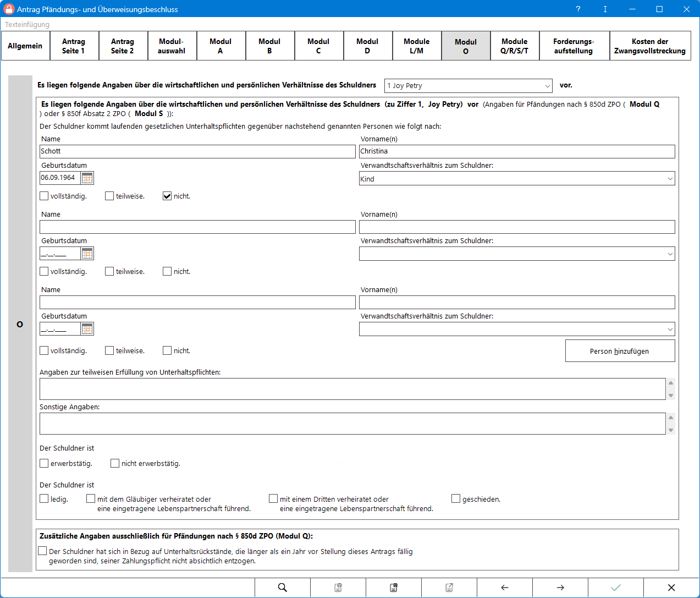The width and height of the screenshot is (700, 598).
Task: Open the Module L/M tab
Action: 417,46
